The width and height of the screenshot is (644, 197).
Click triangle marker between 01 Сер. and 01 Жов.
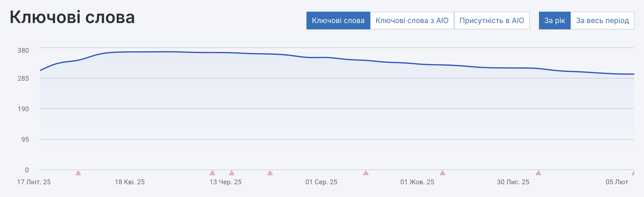[x=366, y=173]
